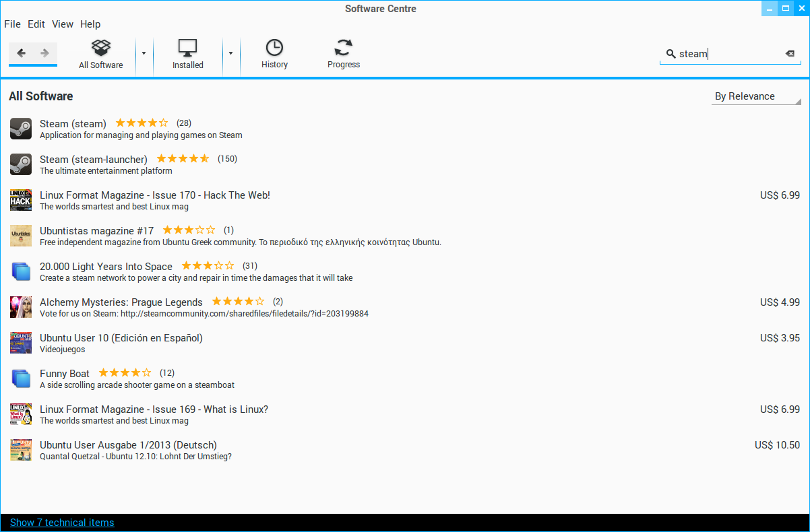Click the 20.000 Light Years Into Space icon
The width and height of the screenshot is (810, 532).
point(21,271)
